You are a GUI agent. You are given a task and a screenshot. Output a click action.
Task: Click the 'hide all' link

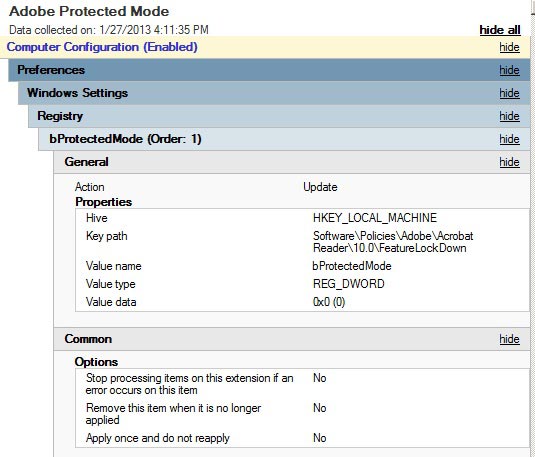click(500, 30)
